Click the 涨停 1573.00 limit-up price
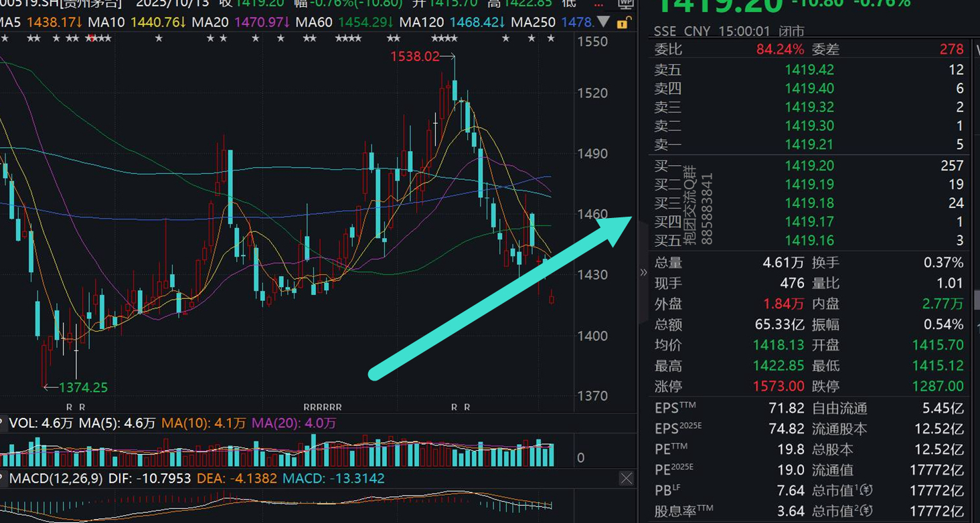 [x=779, y=386]
